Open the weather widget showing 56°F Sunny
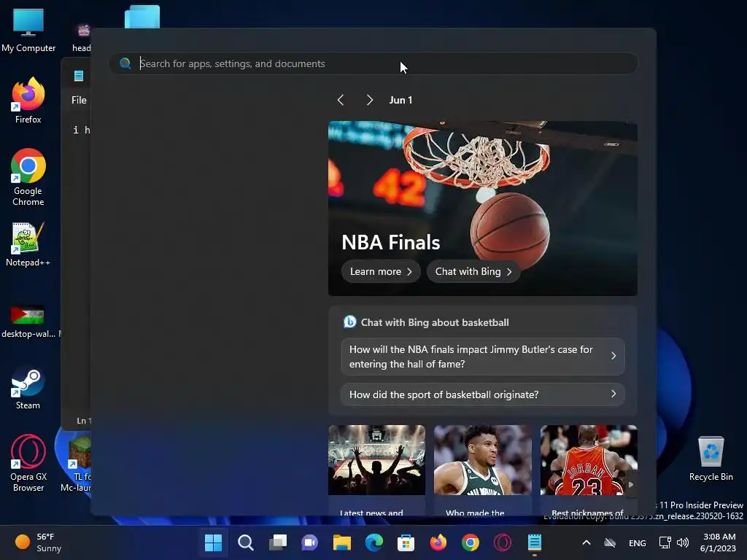Image resolution: width=747 pixels, height=560 pixels. click(x=38, y=542)
